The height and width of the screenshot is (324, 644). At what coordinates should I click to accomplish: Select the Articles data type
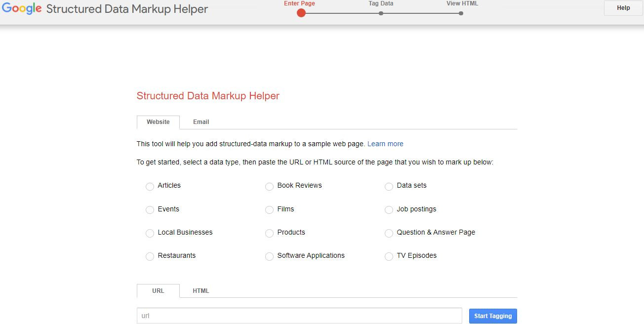(150, 186)
